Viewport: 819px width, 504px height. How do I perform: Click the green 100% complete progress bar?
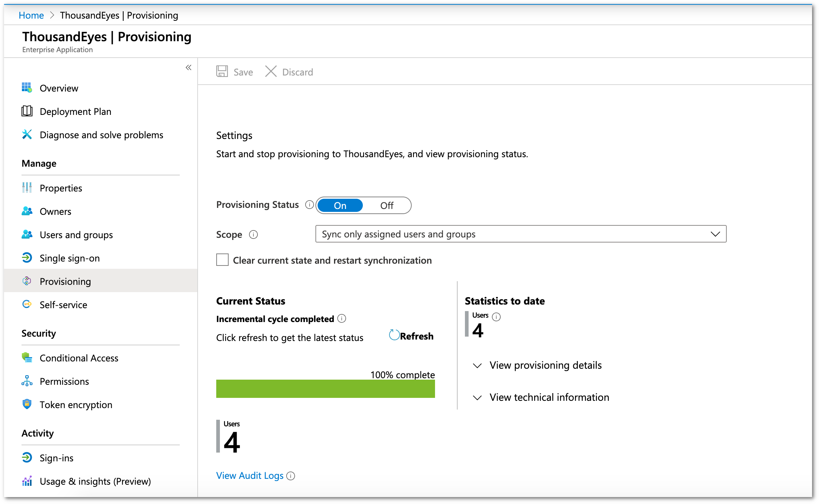pyautogui.click(x=325, y=388)
